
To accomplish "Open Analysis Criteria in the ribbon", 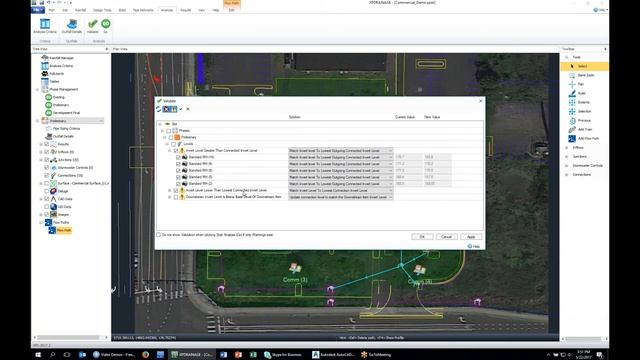I will pos(45,27).
